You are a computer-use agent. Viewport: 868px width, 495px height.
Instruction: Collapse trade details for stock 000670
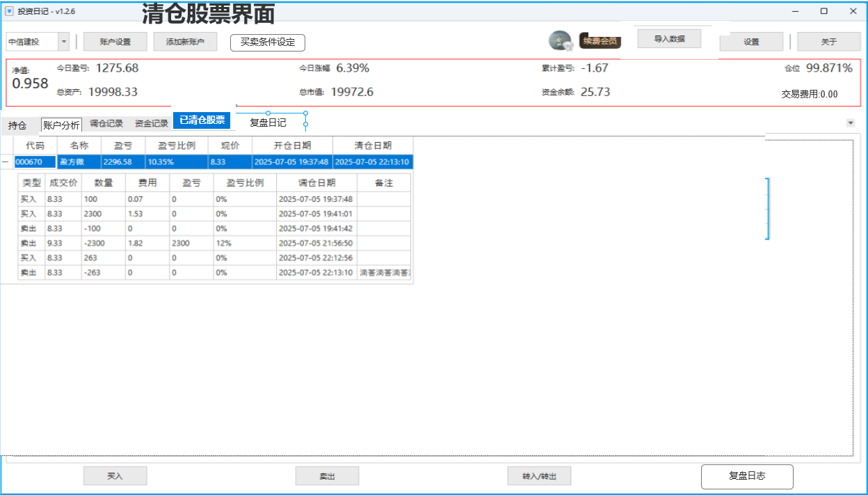6,162
